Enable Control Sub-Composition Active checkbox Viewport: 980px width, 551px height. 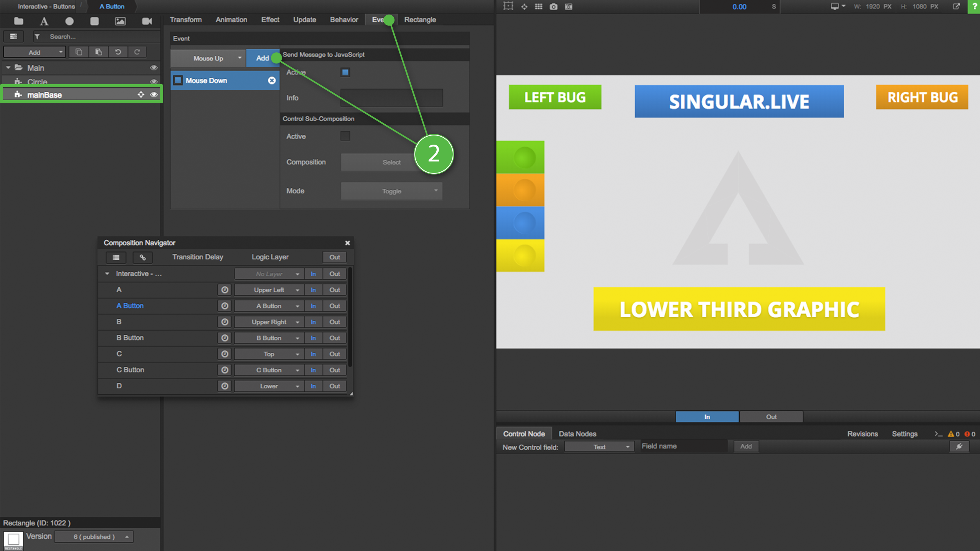pyautogui.click(x=345, y=136)
